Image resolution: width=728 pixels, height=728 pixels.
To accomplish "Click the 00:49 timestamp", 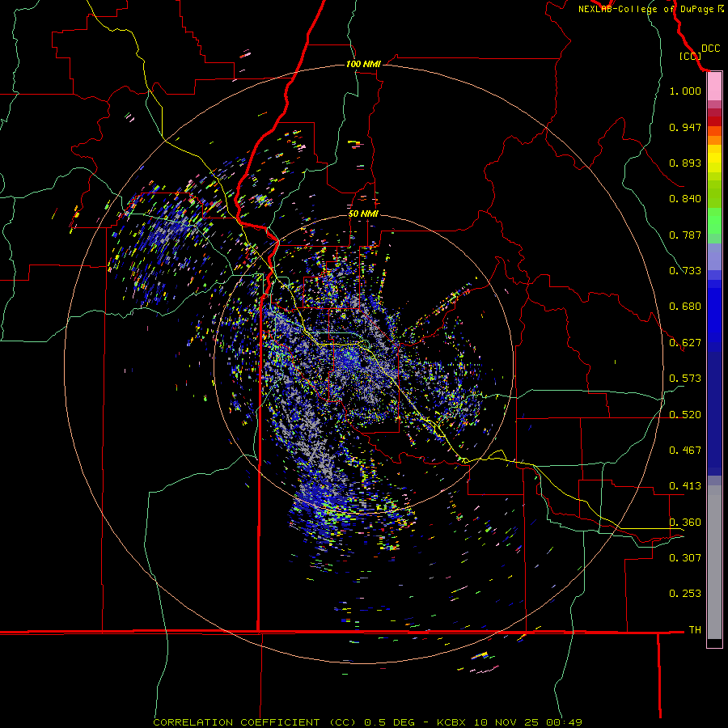I will point(564,722).
